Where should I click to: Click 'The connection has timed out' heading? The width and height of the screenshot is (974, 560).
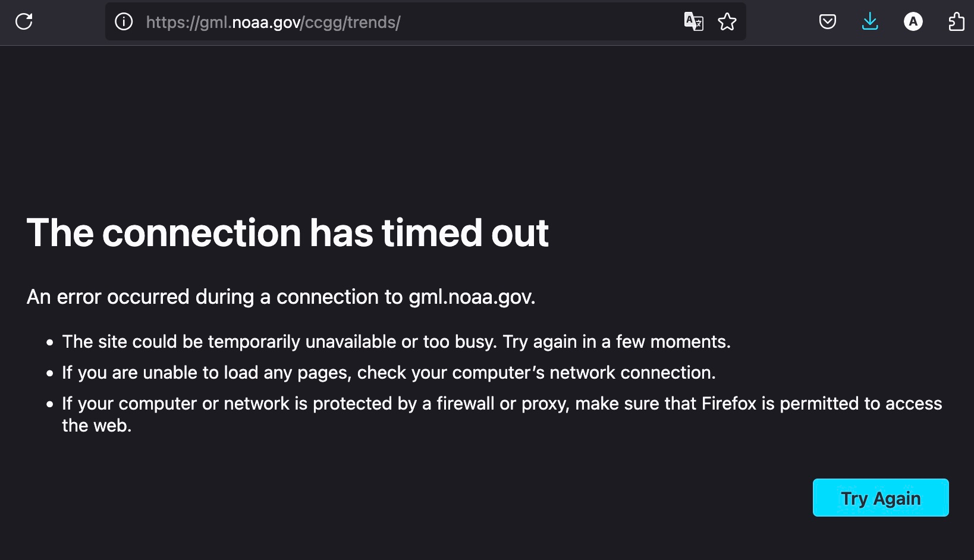[x=287, y=232]
